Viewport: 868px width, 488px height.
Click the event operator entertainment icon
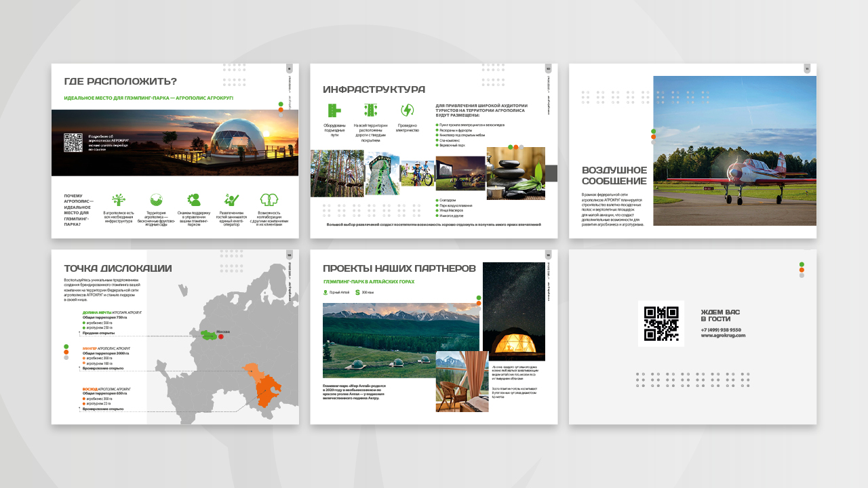click(231, 199)
